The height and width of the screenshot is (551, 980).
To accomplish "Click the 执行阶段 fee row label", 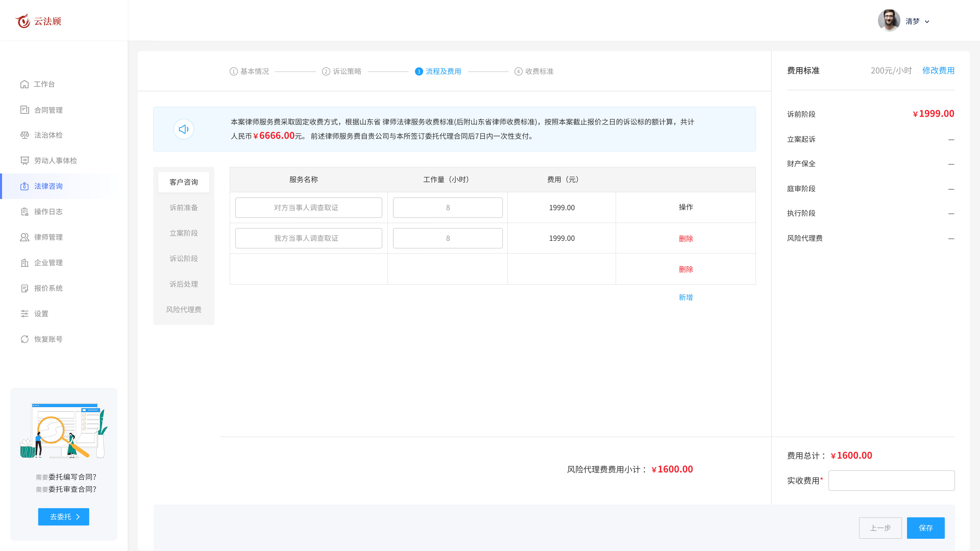I will tap(801, 213).
